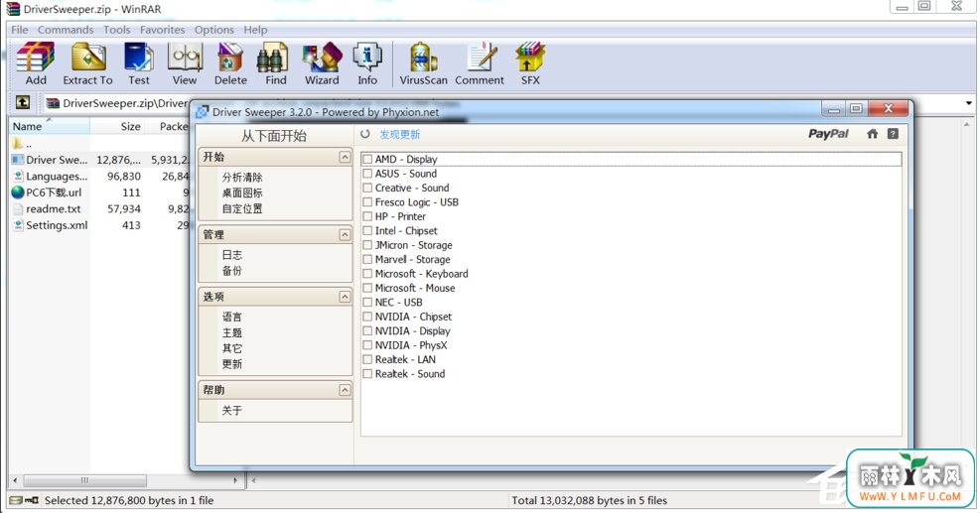Screen dimensions: 980x513
Task: Open 分析清除 in sidebar
Action: [242, 178]
